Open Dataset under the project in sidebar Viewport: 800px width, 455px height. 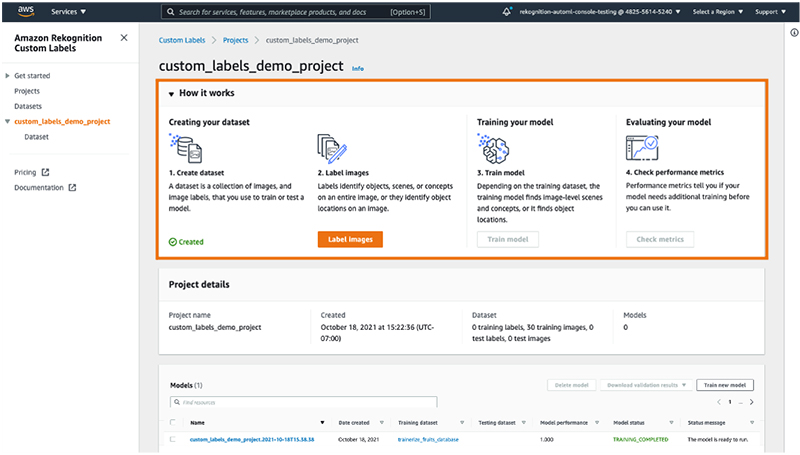pos(37,137)
